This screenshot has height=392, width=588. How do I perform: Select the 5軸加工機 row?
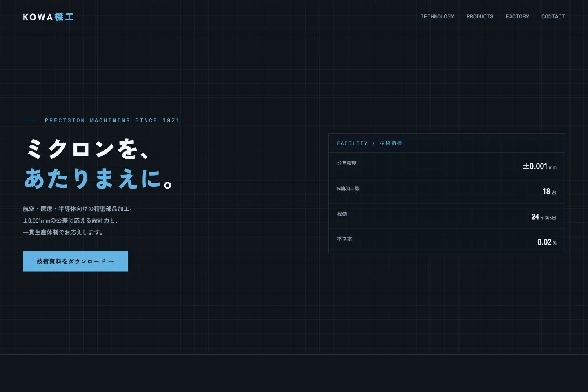pyautogui.click(x=447, y=191)
